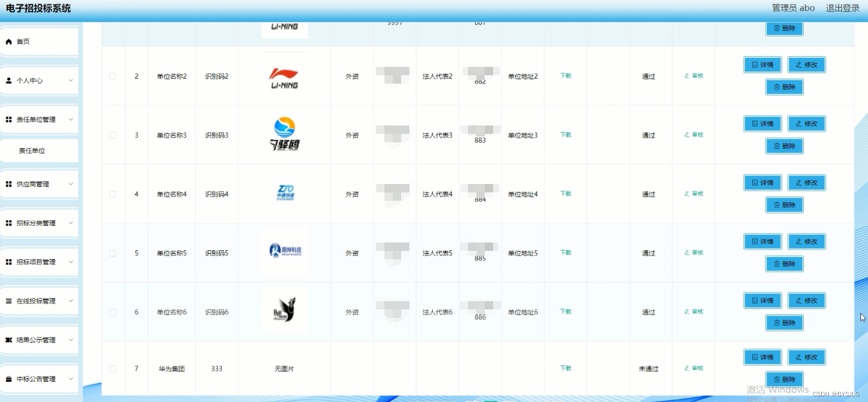Expand the 中标公告管理 chevron

tap(71, 379)
